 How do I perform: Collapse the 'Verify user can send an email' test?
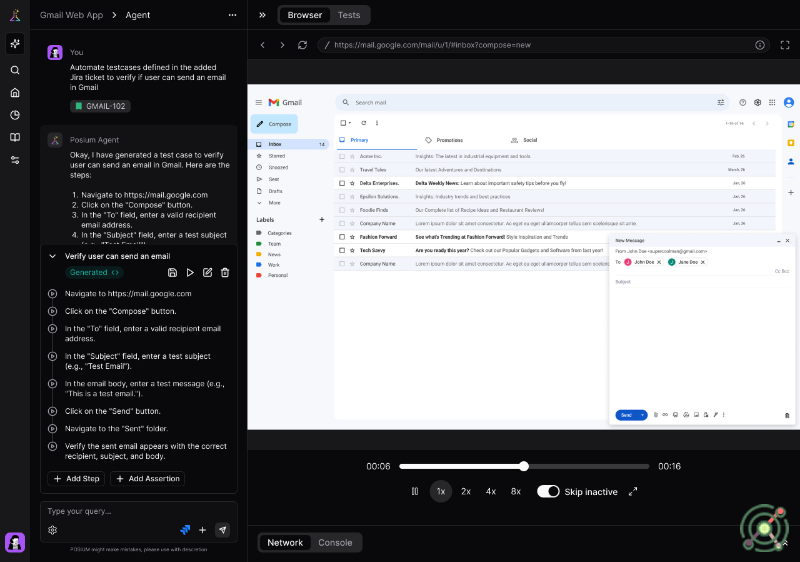click(x=53, y=256)
